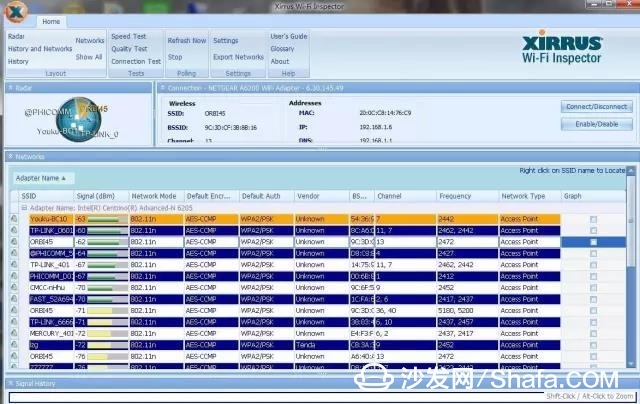Click the row icon beside CMCC-nHhu
The width and height of the screenshot is (640, 404).
tap(14, 287)
